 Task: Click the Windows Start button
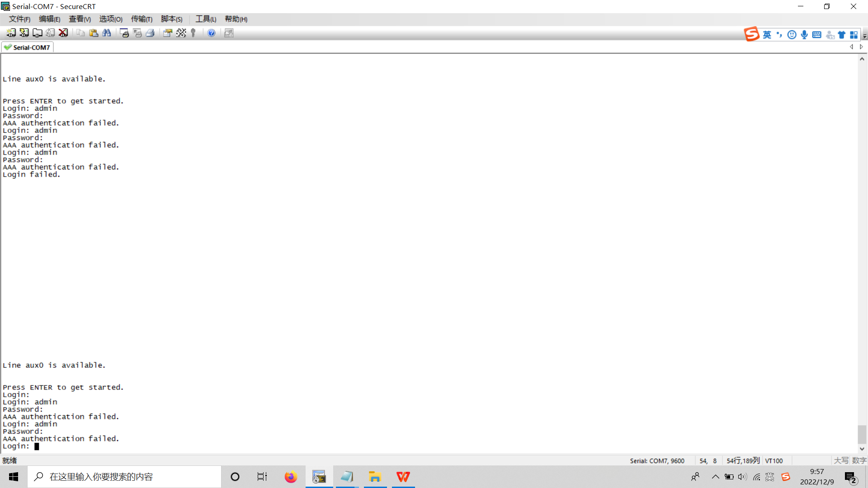[14, 477]
